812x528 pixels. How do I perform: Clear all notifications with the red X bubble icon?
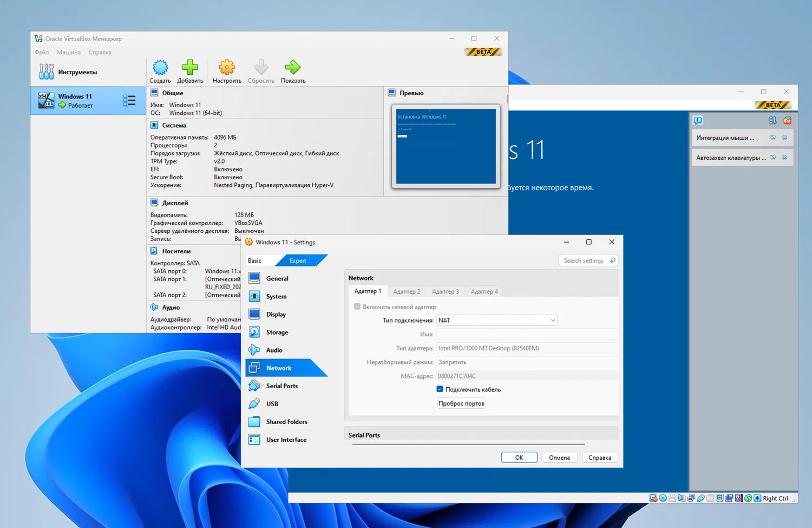[x=787, y=120]
